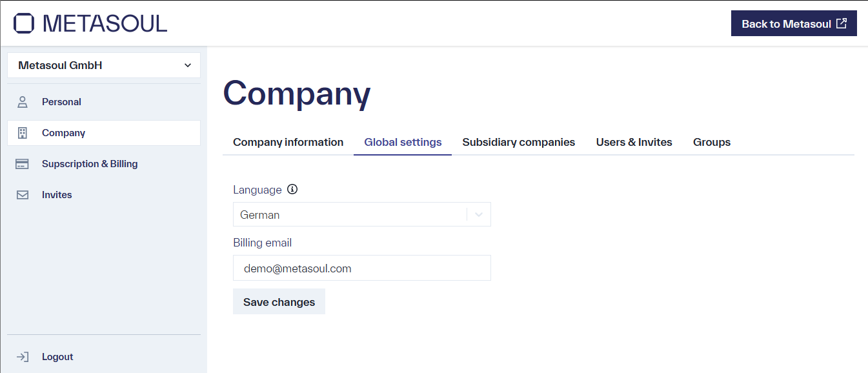Click the Save changes button
This screenshot has width=868, height=373.
pos(279,301)
